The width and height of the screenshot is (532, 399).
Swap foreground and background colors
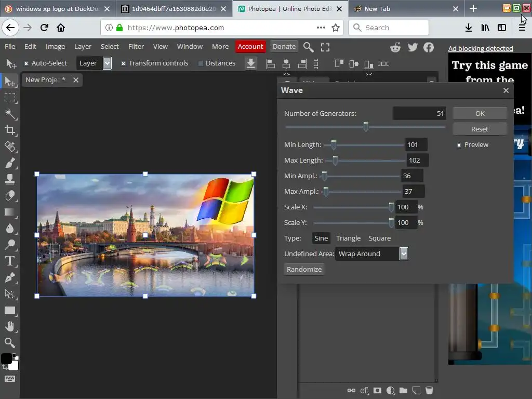(5, 367)
